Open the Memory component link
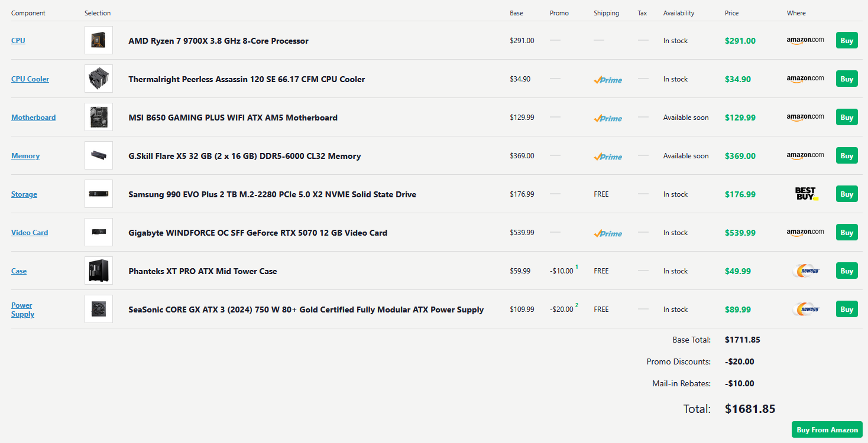The width and height of the screenshot is (868, 443). point(25,156)
